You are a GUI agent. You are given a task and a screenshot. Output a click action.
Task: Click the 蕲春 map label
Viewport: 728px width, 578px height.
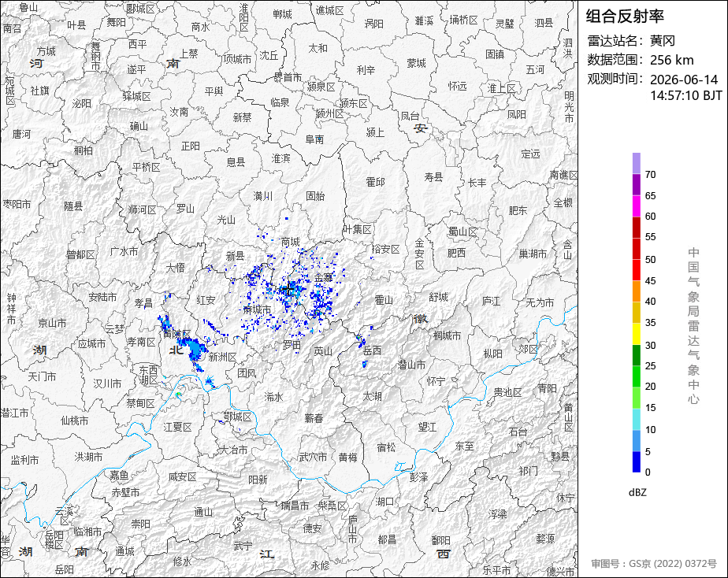314,418
